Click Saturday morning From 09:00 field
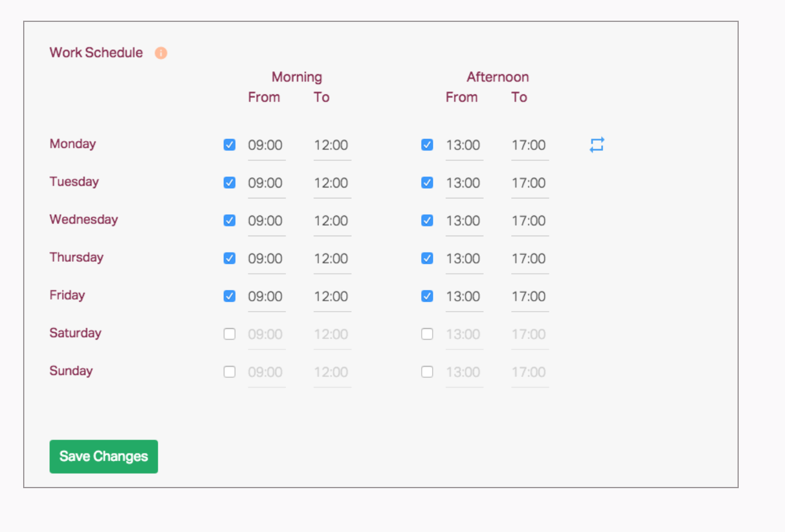785x532 pixels. pyautogui.click(x=267, y=335)
